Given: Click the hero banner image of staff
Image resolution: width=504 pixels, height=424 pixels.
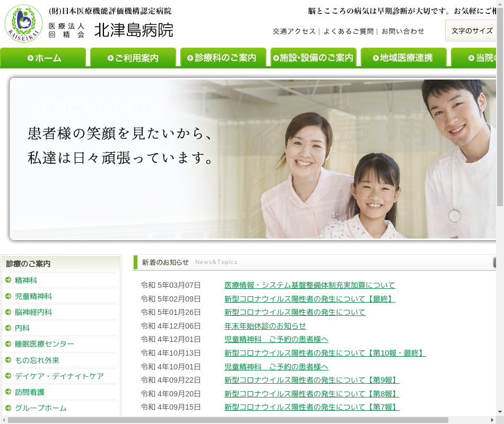Looking at the screenshot, I should click(253, 159).
